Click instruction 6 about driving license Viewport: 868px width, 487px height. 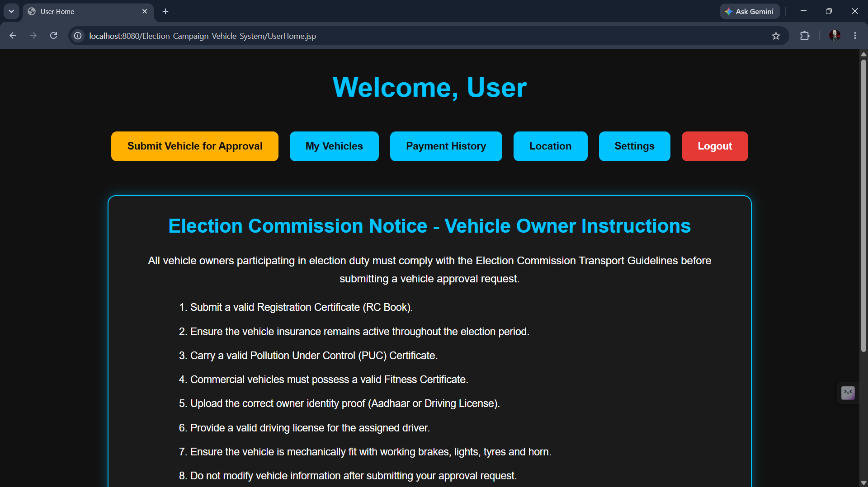point(304,428)
